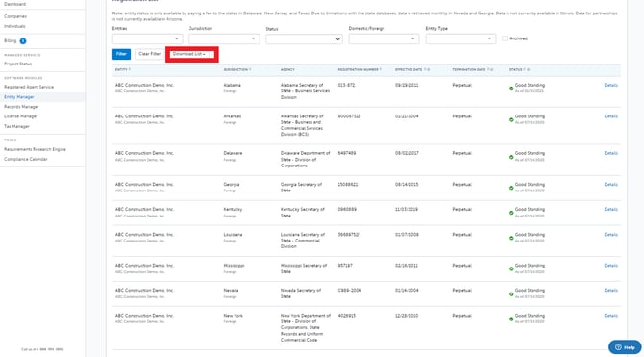Open the Download List dropdown button
Image resolution: width=644 pixels, height=357 pixels.
pyautogui.click(x=192, y=54)
